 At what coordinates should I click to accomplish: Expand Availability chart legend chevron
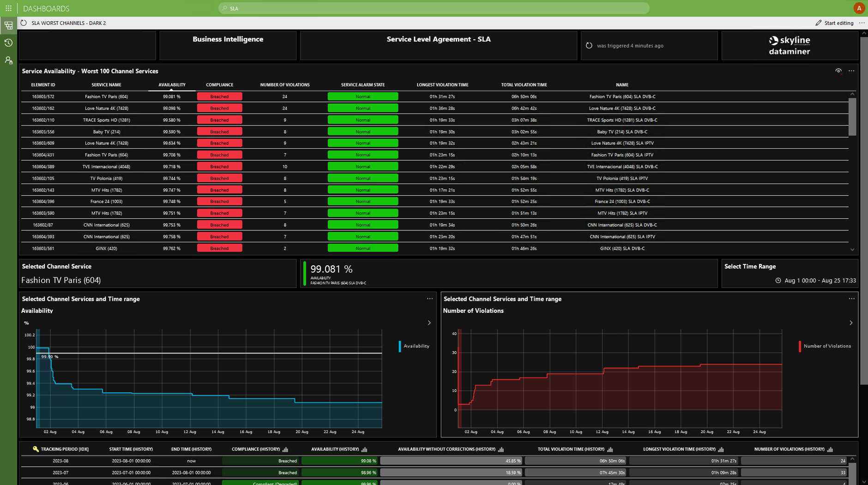[429, 323]
